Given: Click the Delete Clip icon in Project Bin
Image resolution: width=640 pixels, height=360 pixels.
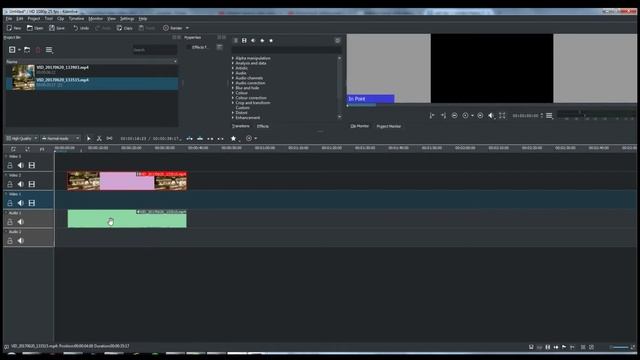Looking at the screenshot, I should coord(38,50).
